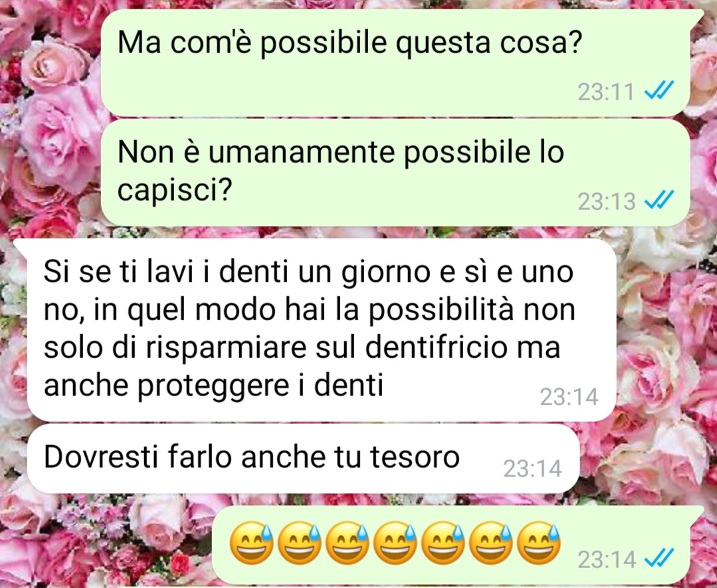Select the incoming message about lavarsi i denti
Viewport: 717px width, 588px height.
(322, 330)
